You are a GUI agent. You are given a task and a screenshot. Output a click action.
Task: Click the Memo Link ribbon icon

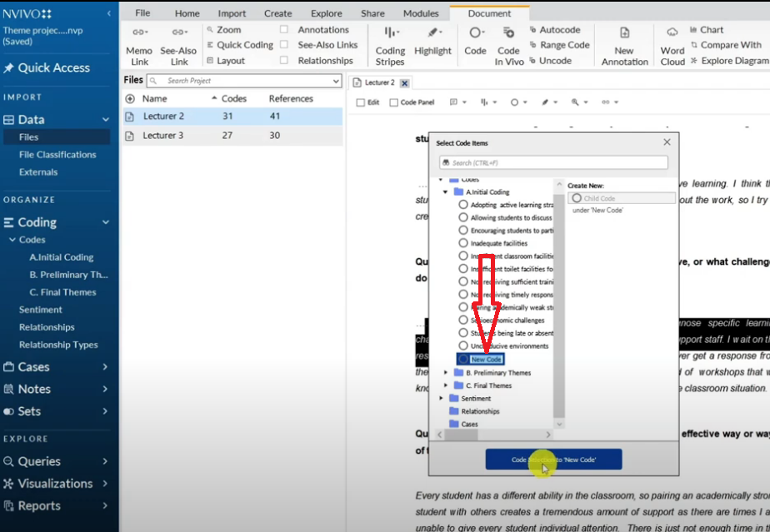[139, 46]
